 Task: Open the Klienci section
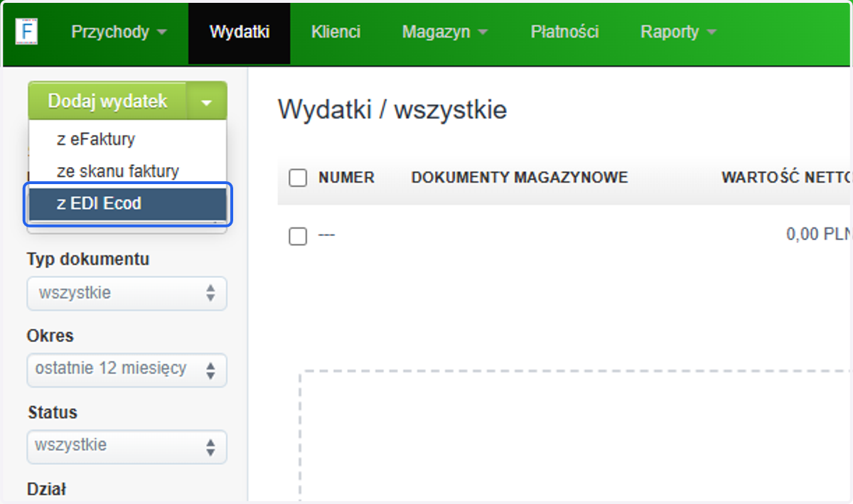336,32
